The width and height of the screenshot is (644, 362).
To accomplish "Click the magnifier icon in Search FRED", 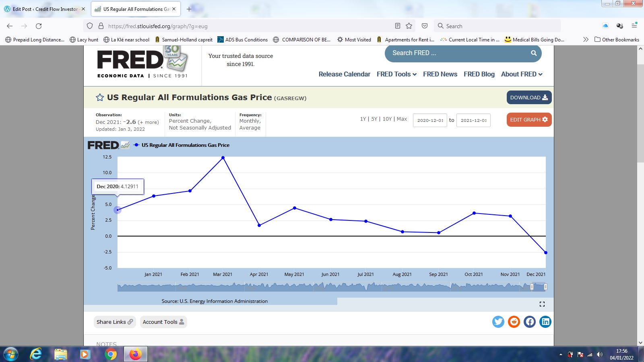I will coord(534,53).
